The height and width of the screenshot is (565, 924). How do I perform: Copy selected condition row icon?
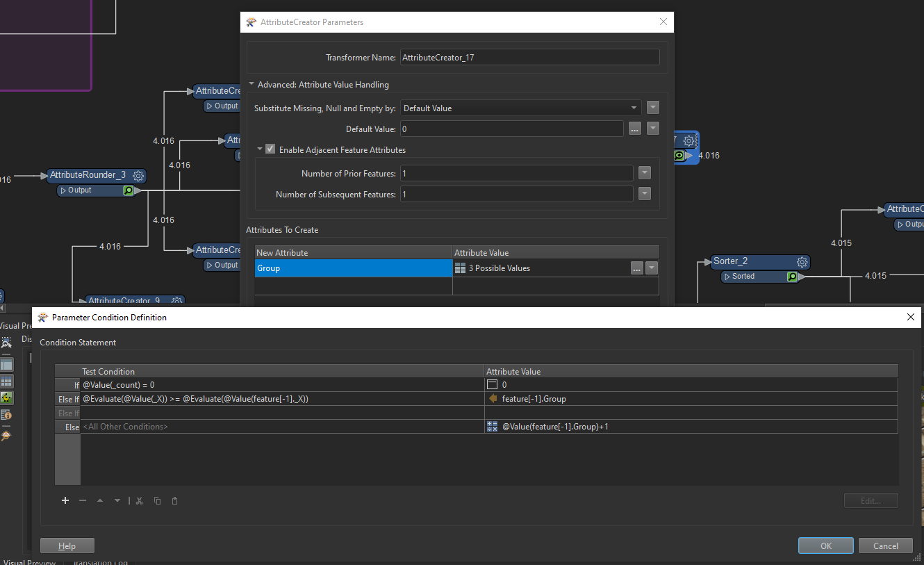click(157, 500)
